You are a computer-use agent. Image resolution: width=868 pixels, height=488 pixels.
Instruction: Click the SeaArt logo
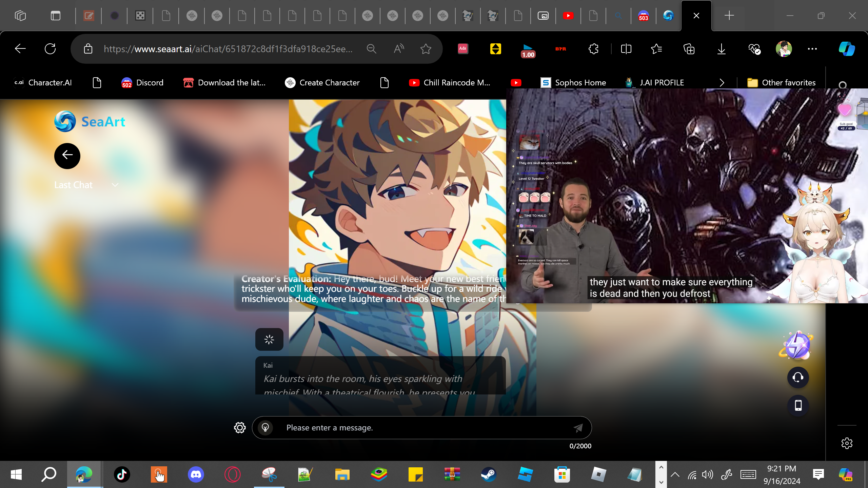(90, 121)
